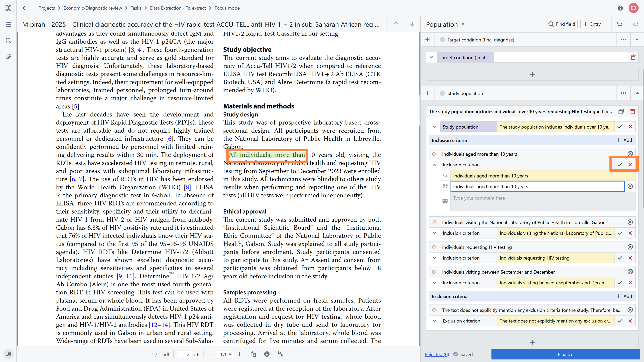Go to Projects breadcrumb
Screen dimensions: 644x362
[x=46, y=8]
